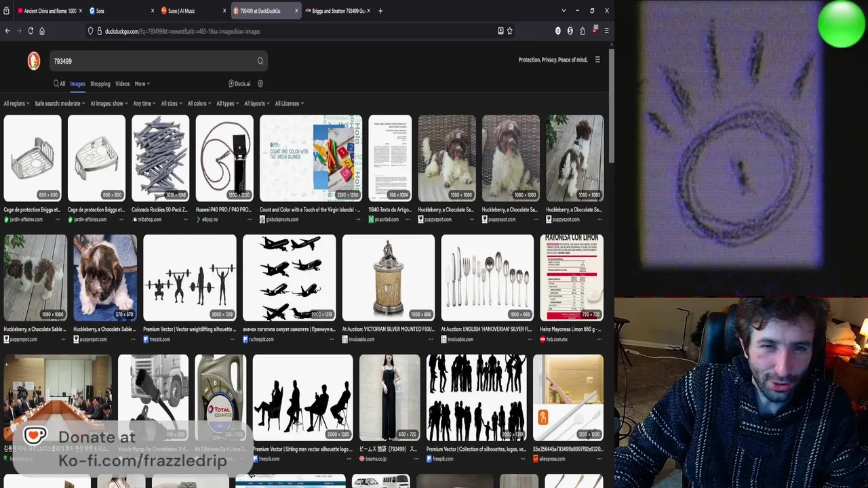Open the first Briggs cage de protection thumbnail
Image resolution: width=868 pixels, height=488 pixels.
click(33, 158)
